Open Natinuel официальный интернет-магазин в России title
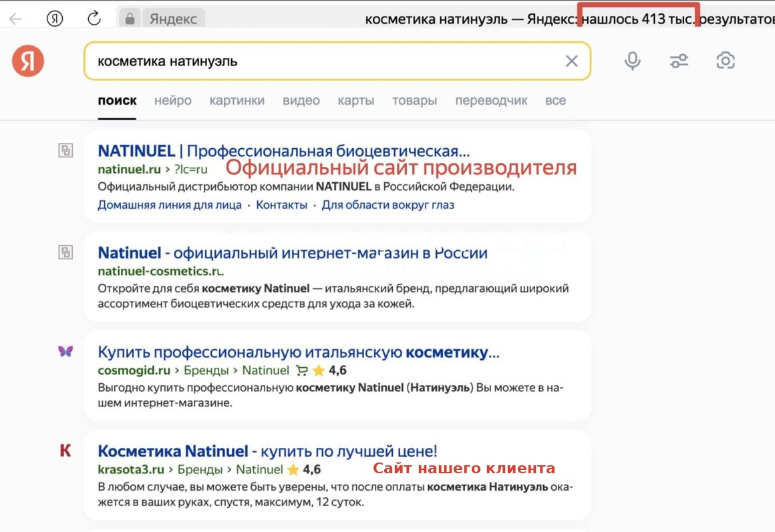Viewport: 775px width, 532px height. (293, 253)
